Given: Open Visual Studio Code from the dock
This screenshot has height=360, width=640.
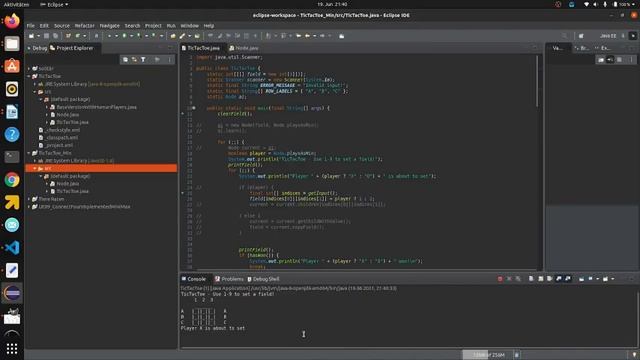Looking at the screenshot, I should [x=12, y=248].
